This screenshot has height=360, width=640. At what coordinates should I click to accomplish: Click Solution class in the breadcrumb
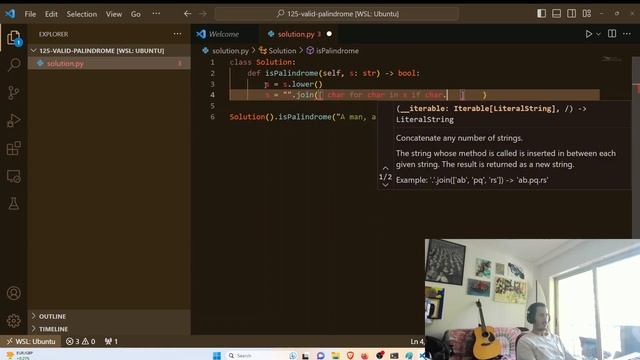click(x=282, y=51)
